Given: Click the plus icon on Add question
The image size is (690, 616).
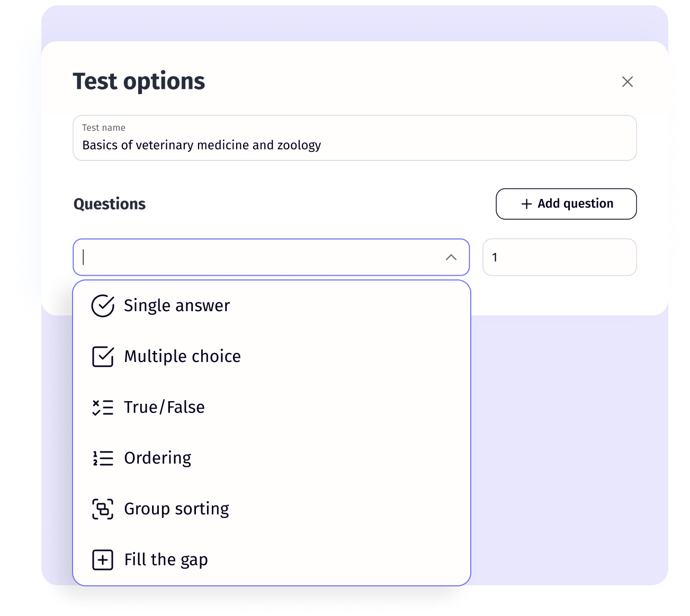Looking at the screenshot, I should [525, 204].
